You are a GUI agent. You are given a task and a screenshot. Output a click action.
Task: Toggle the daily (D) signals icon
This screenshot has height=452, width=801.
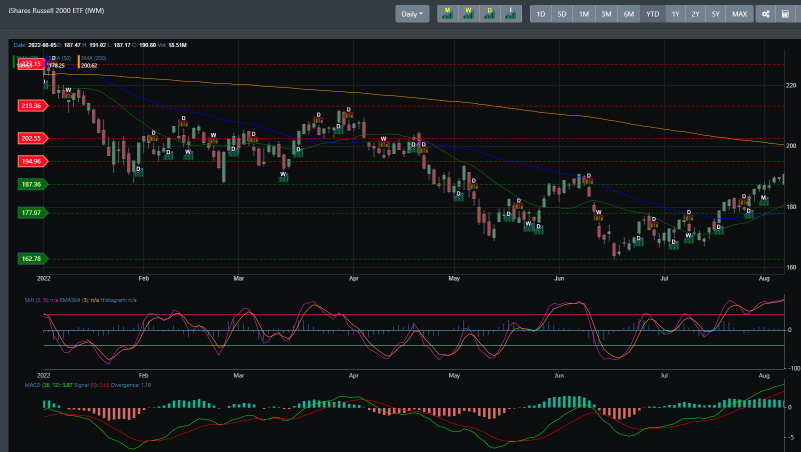click(x=489, y=14)
